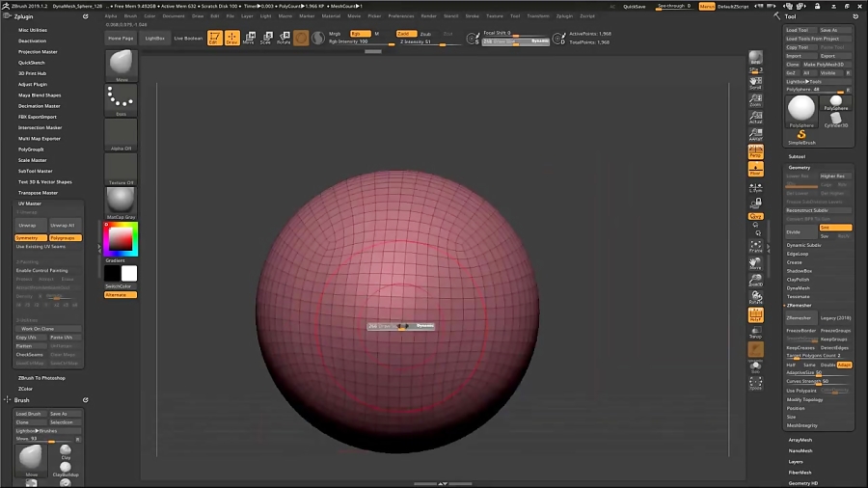Open the Move brush thumbnail on left shelf

click(121, 66)
